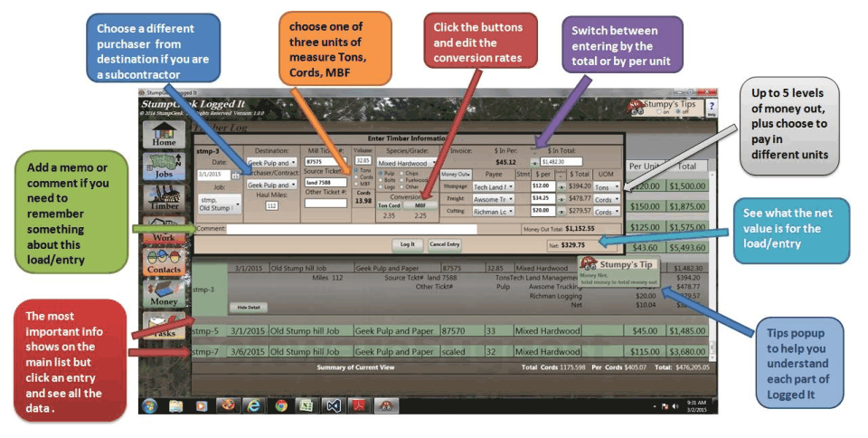Viewport: 868px width, 438px height.
Task: Turn Stumpy's Tips on
Action: click(660, 112)
